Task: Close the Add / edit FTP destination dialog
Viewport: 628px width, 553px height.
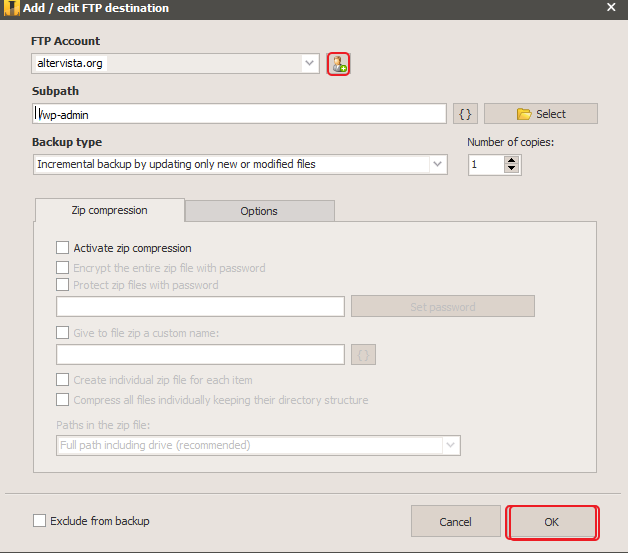Action: [611, 7]
